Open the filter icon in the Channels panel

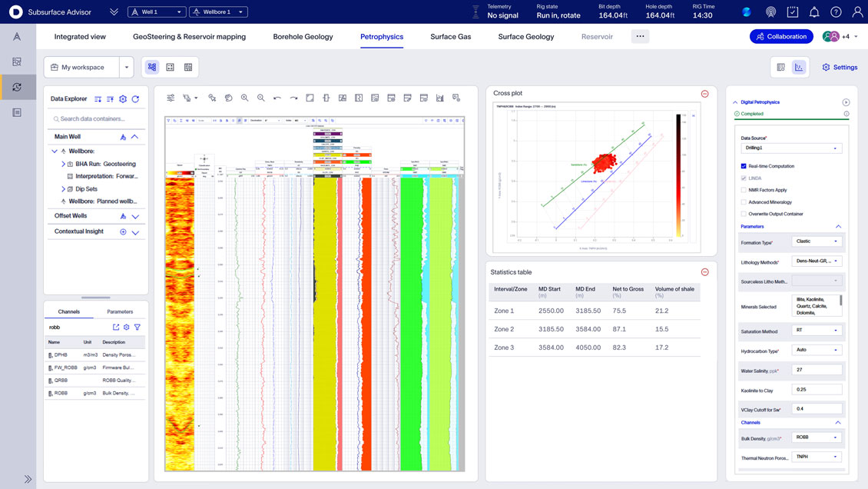pos(137,327)
